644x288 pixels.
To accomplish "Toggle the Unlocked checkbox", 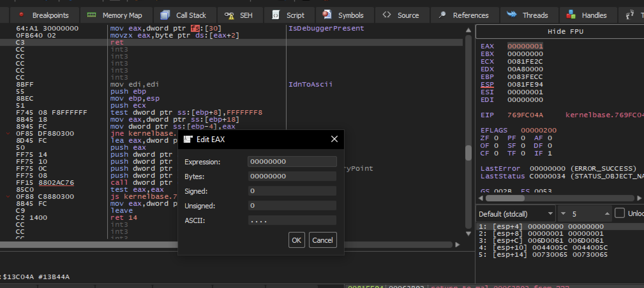I will [619, 213].
